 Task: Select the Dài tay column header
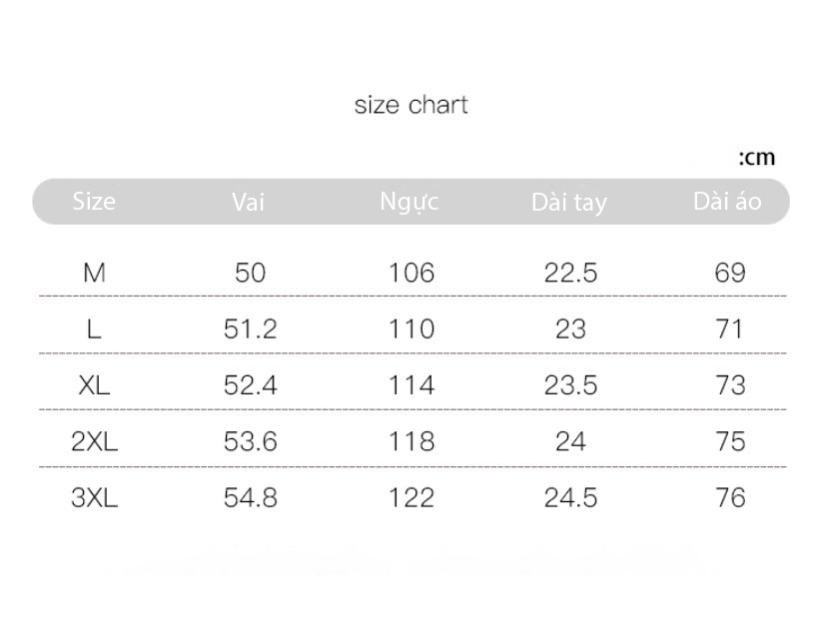point(569,203)
